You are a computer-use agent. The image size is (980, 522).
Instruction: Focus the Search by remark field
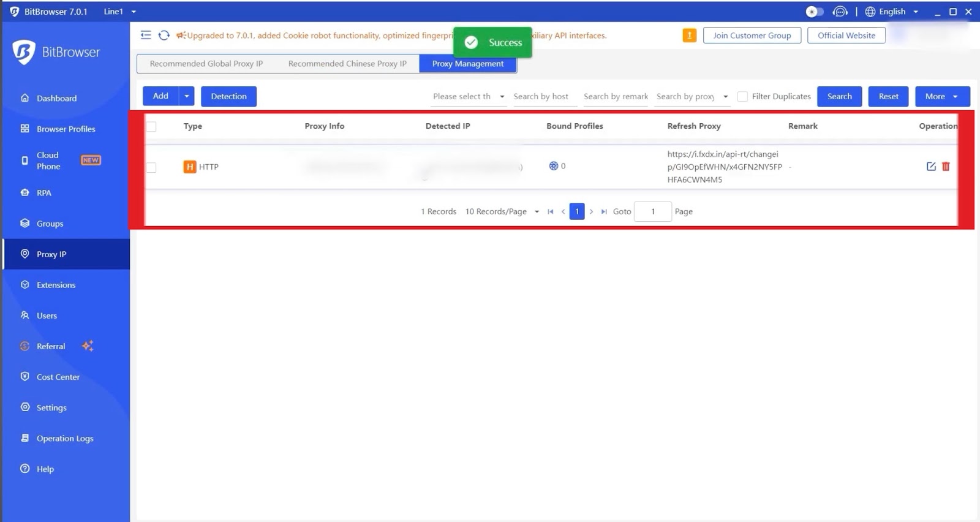pos(616,97)
